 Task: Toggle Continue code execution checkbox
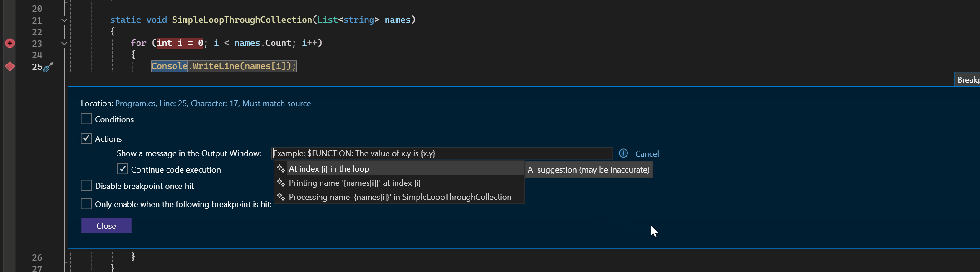click(x=122, y=169)
